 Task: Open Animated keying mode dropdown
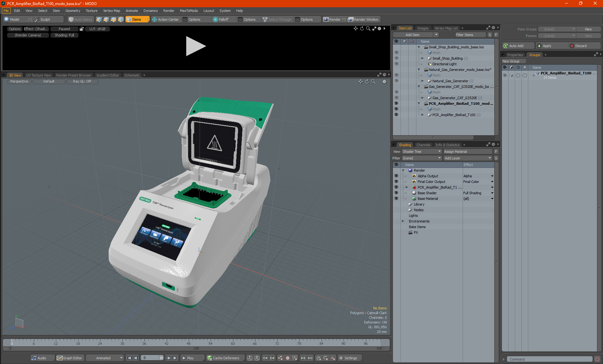tap(105, 358)
